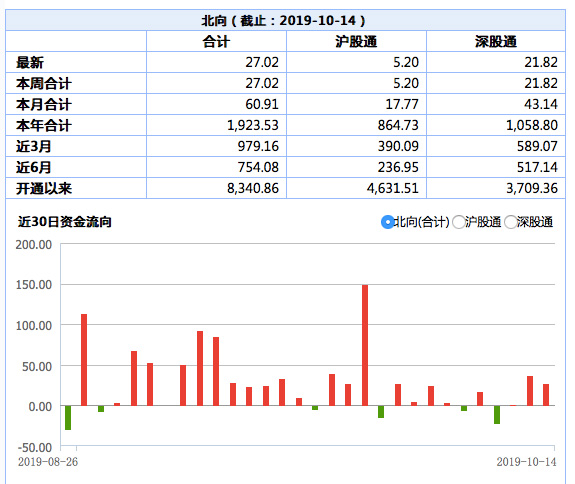The image size is (575, 484).
Task: Click the 390.09 value
Action: [398, 146]
